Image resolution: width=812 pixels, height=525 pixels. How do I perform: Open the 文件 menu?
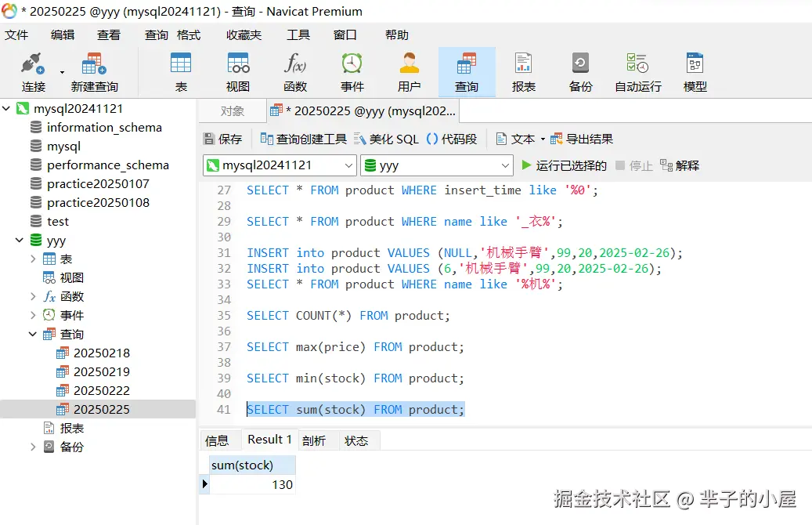click(x=16, y=34)
